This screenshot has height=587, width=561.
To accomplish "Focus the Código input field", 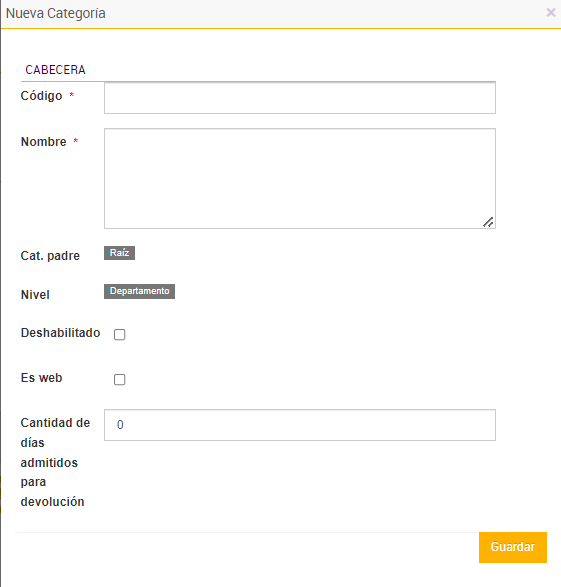I will (x=300, y=98).
